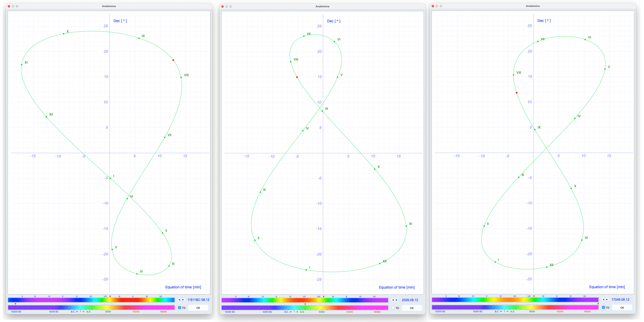644x322 pixels.
Task: Click red current-date dot in the 2026 analemma
Action: pyautogui.click(x=297, y=77)
